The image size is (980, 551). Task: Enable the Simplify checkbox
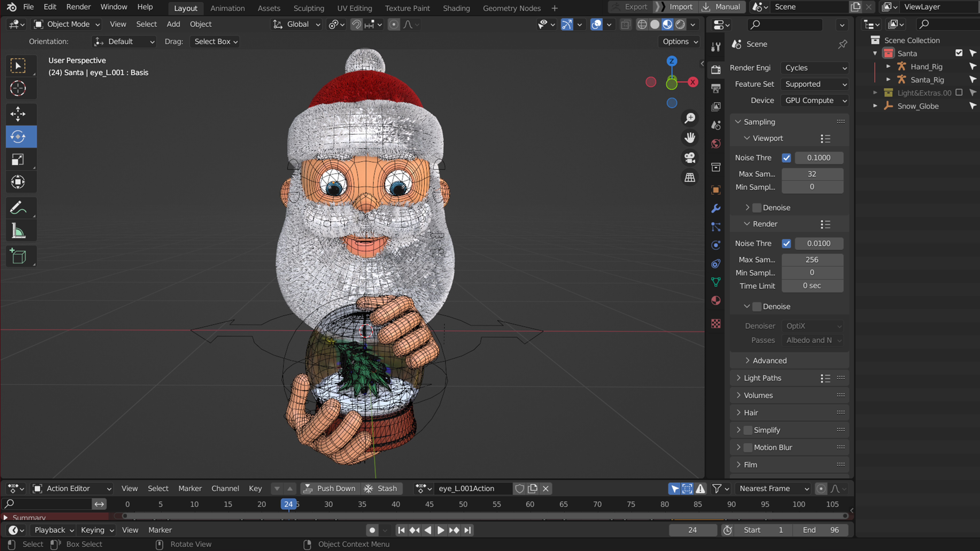[748, 430]
